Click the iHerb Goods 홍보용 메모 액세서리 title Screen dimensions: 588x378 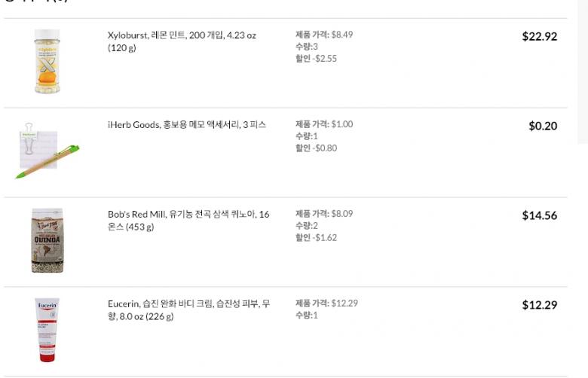click(x=186, y=125)
